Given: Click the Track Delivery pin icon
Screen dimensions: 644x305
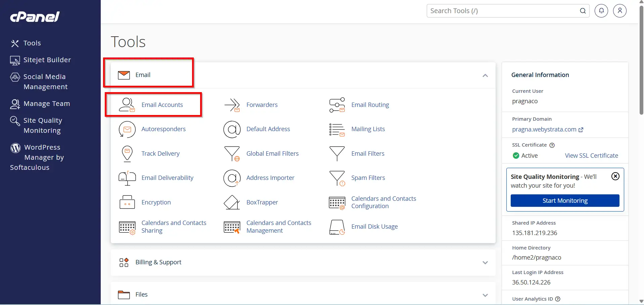Looking at the screenshot, I should [127, 154].
